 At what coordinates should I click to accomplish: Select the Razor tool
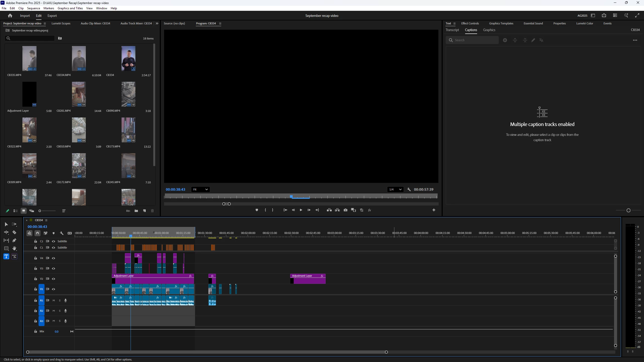coord(14,232)
